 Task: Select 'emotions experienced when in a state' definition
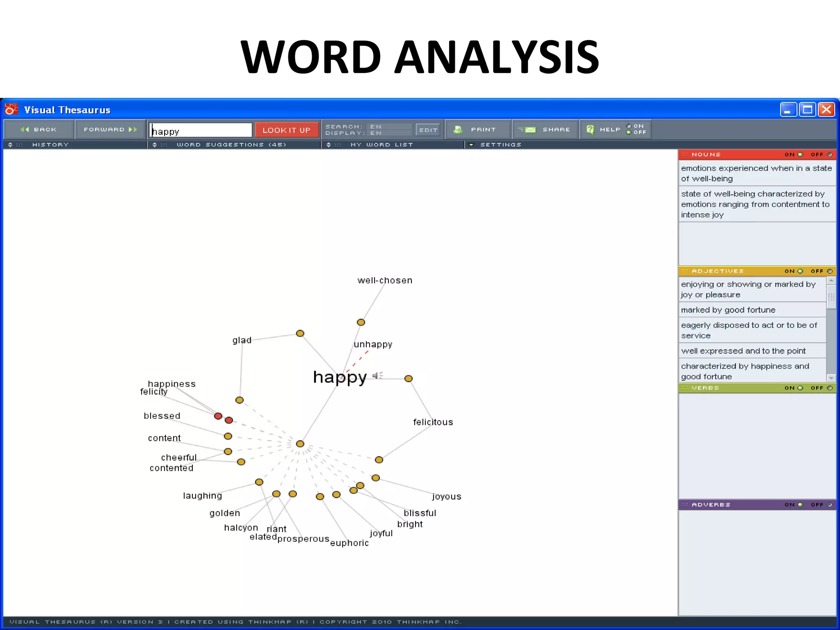point(757,173)
